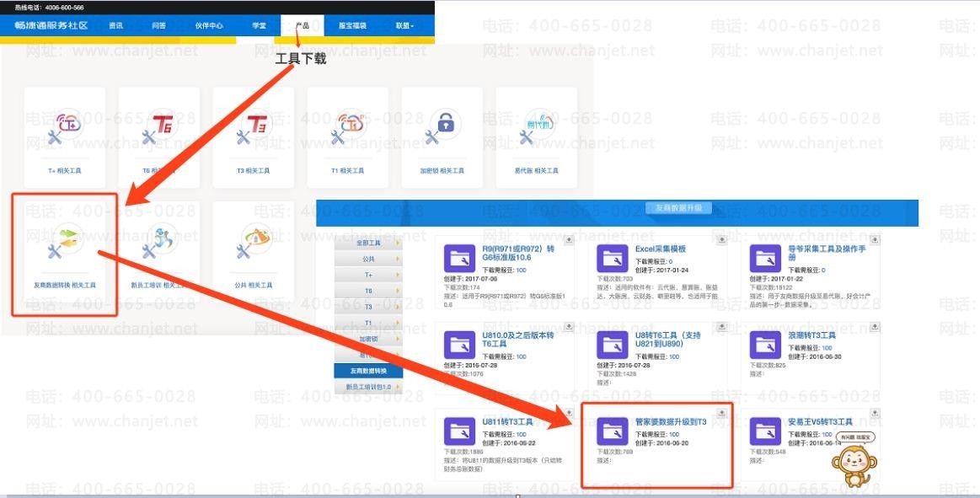980x498 pixels.
Task: Click the text 创建于: 2017-07-06
Action: [x=471, y=279]
